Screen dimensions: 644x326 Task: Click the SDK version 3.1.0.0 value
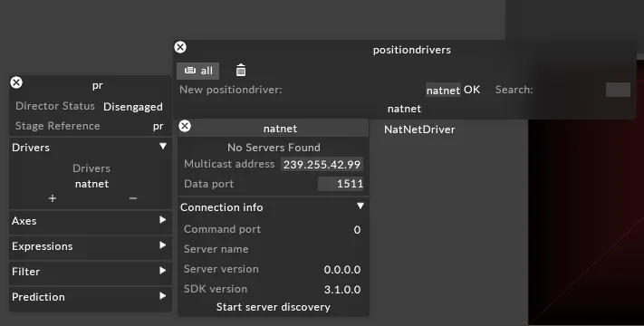click(342, 290)
